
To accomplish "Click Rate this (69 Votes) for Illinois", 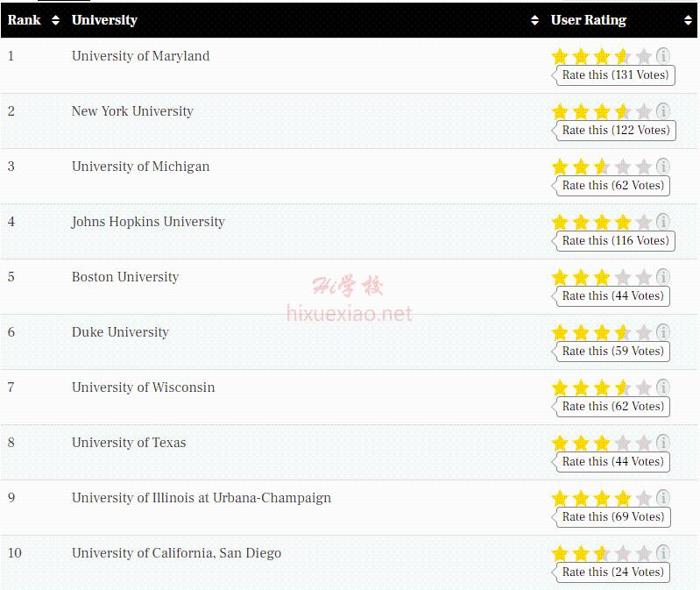I will pos(612,516).
